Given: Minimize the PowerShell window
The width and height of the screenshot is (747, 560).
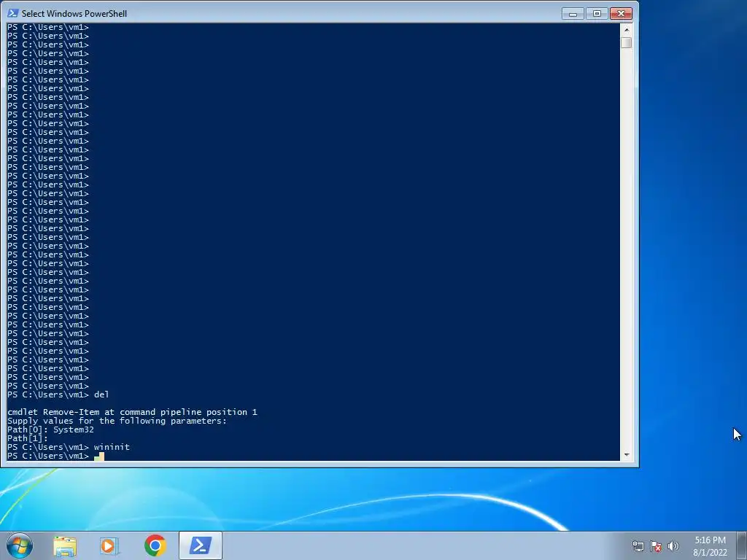Looking at the screenshot, I should pos(573,13).
